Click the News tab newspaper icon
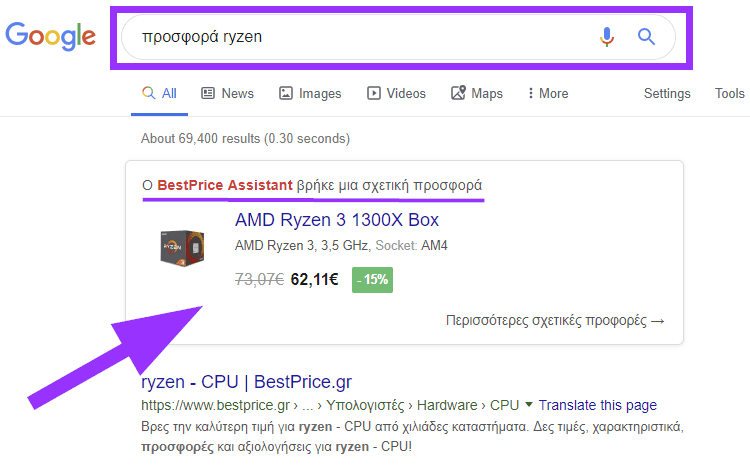The image size is (750, 475). point(208,93)
